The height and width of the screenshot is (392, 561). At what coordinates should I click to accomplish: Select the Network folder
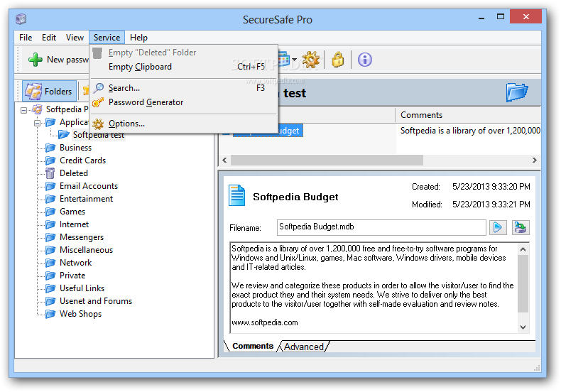tap(75, 263)
